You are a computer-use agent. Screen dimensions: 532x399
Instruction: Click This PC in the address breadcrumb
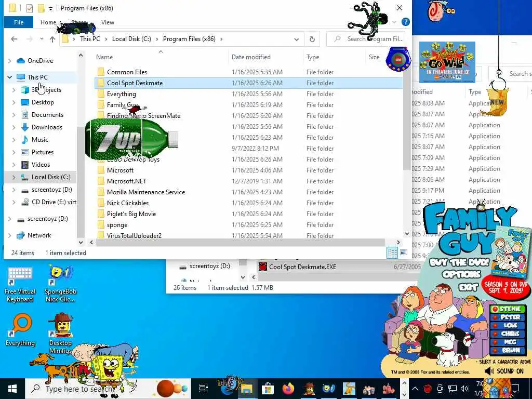90,39
